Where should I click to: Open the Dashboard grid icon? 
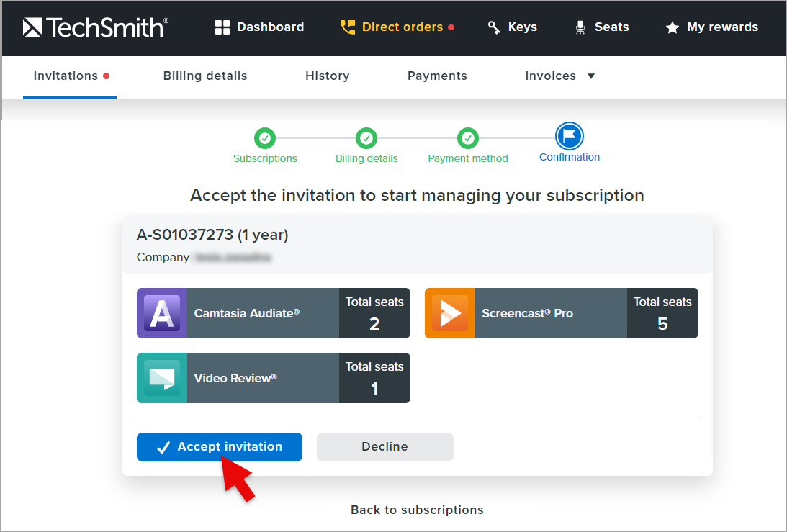point(222,27)
